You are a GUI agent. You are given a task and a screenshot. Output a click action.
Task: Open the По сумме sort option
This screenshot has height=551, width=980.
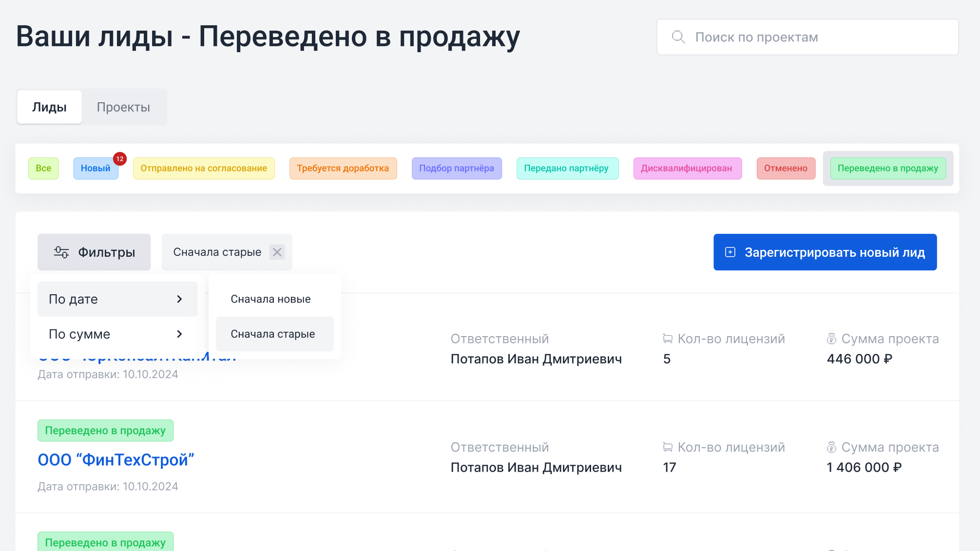click(x=117, y=334)
